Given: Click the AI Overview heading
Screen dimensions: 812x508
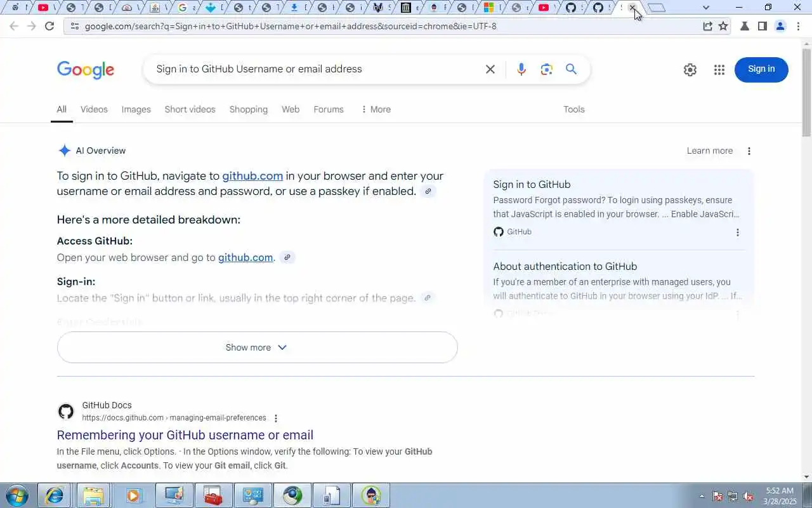Looking at the screenshot, I should [101, 150].
